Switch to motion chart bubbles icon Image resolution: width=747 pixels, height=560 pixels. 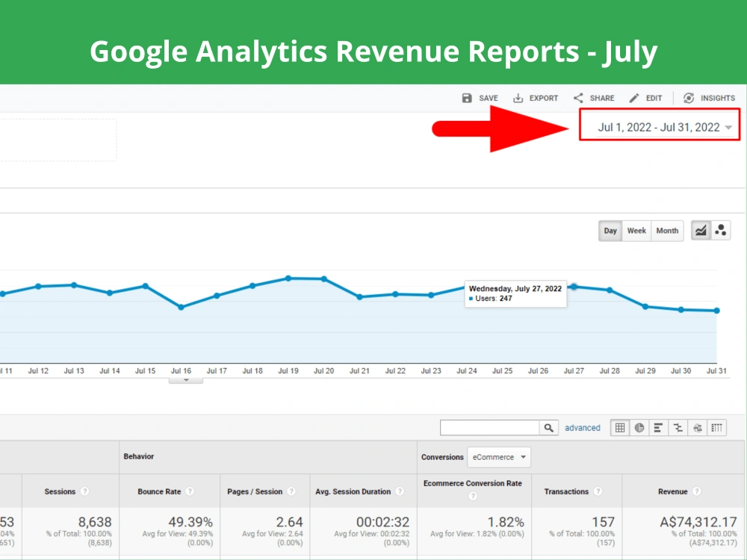coord(721,231)
